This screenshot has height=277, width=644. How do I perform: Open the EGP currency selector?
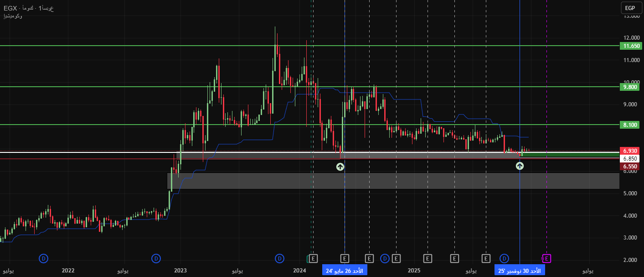point(630,8)
